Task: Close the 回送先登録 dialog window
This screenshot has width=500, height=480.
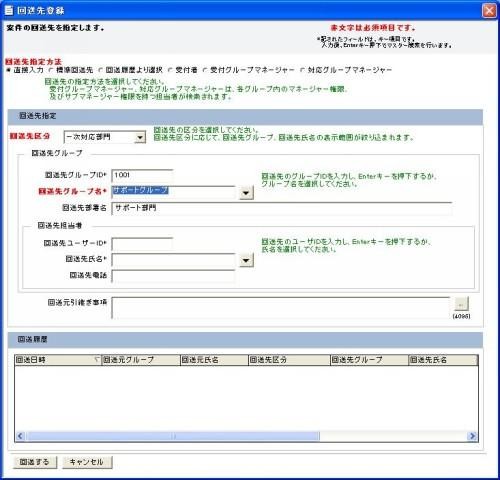Action: point(489,10)
